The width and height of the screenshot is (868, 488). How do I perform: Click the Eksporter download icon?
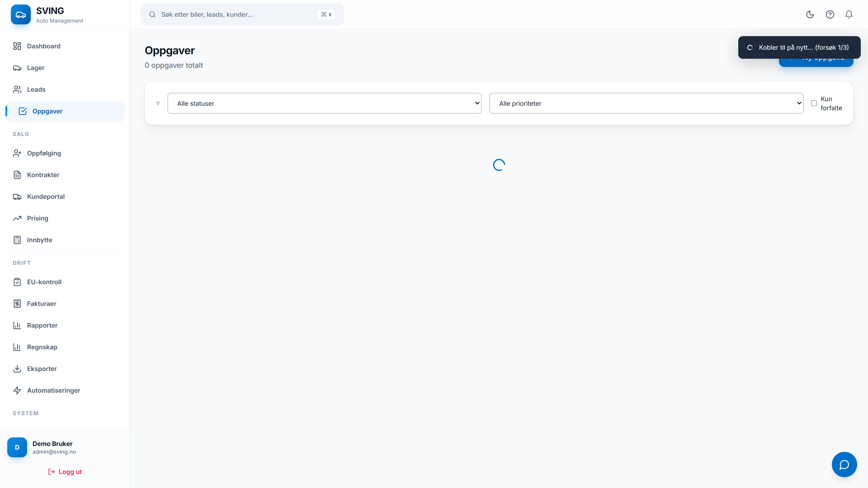(x=17, y=369)
